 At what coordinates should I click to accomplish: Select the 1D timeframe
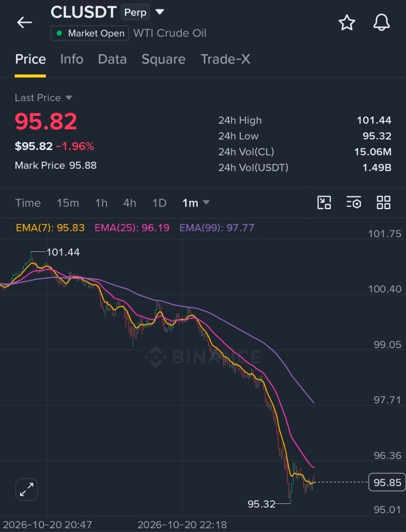click(x=159, y=203)
